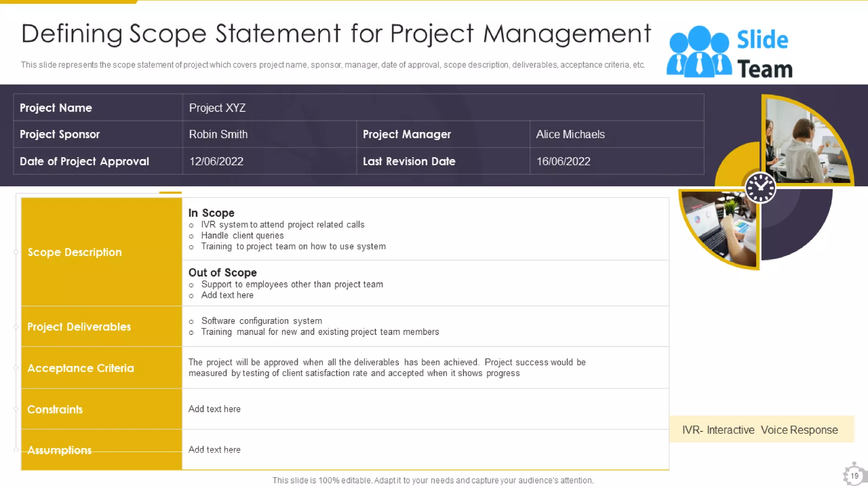Select the Project Name label cell
Screen dimensions: 868x488
[x=98, y=108]
